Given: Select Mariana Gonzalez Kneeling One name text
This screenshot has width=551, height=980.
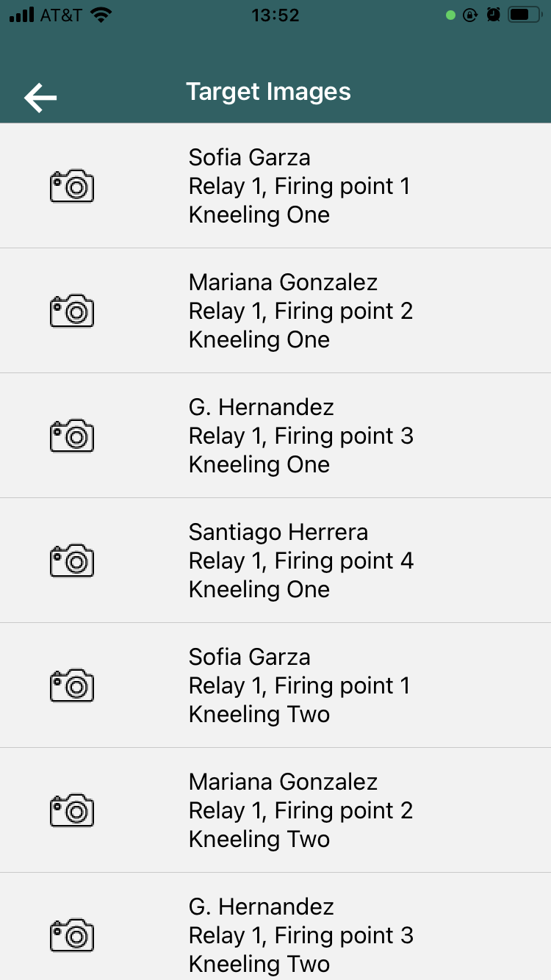Looking at the screenshot, I should coord(283,282).
